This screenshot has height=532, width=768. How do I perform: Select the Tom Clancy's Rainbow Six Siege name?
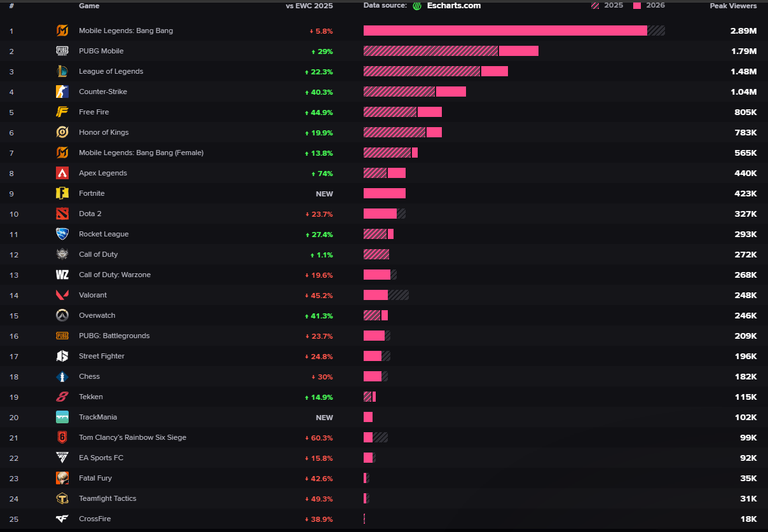point(133,437)
